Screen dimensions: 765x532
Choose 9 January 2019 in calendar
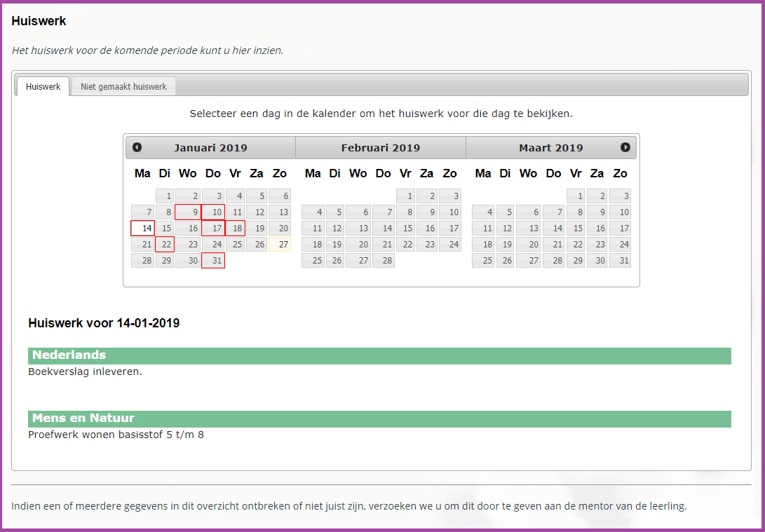[x=188, y=212]
